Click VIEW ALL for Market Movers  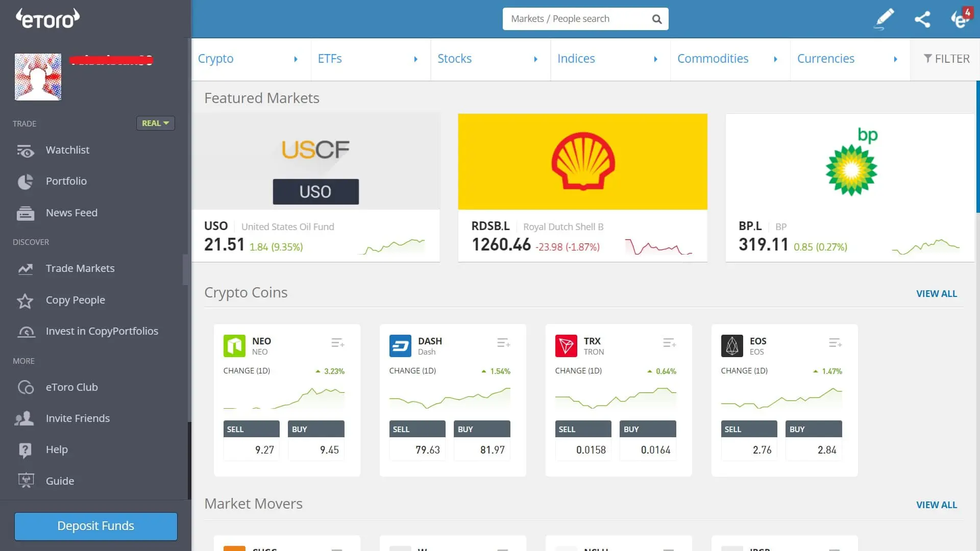(x=936, y=505)
